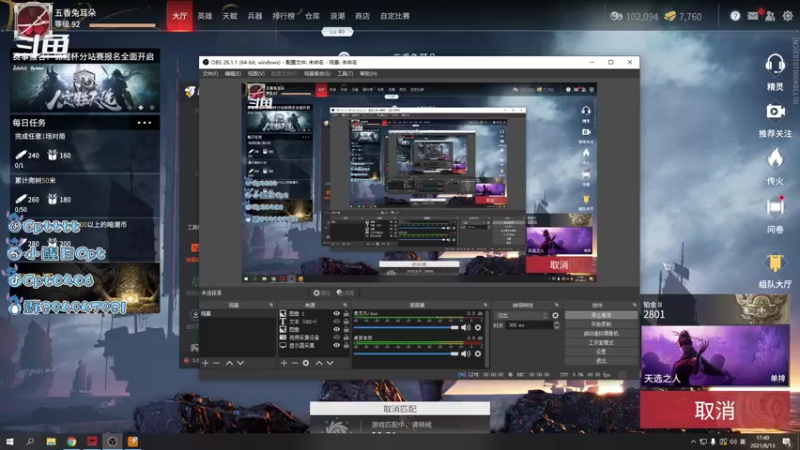Open transition properties gear icon
Image resolution: width=800 pixels, height=450 pixels.
click(x=555, y=315)
